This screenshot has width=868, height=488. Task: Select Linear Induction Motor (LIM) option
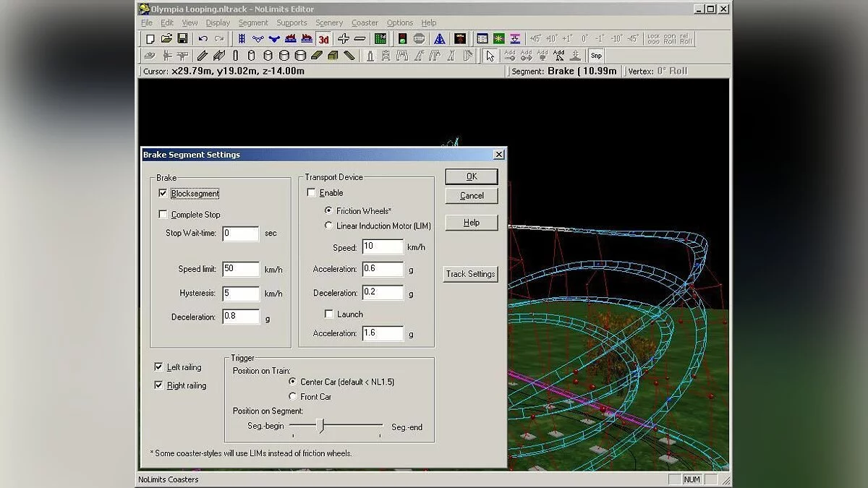[329, 226]
